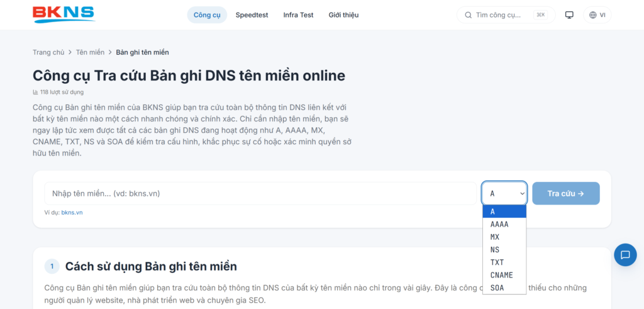Select NS record option

pyautogui.click(x=504, y=250)
